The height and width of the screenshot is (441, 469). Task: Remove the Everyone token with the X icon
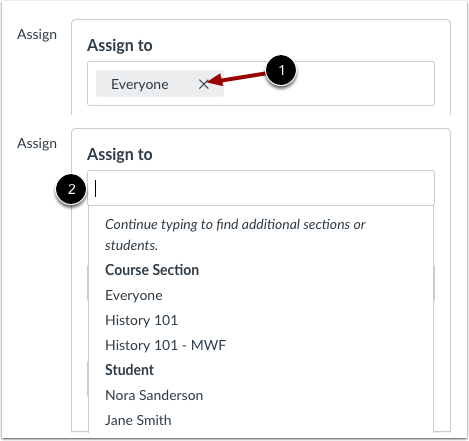[x=203, y=84]
